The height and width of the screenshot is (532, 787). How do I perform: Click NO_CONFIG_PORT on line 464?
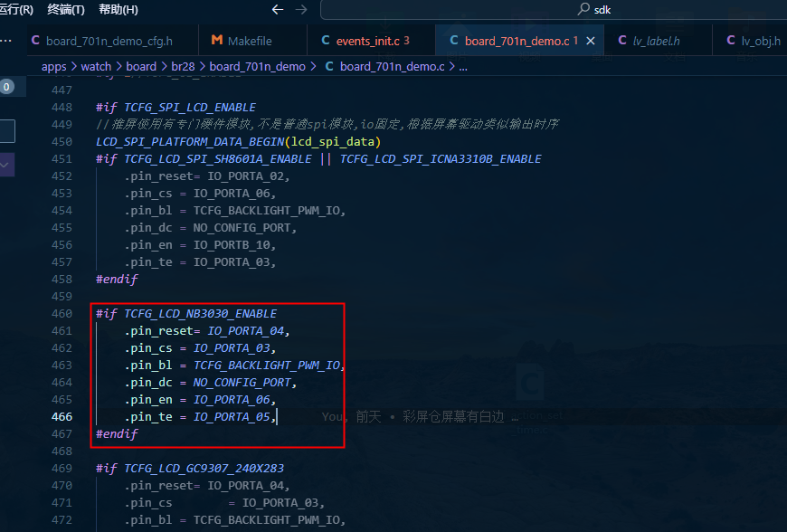point(242,383)
